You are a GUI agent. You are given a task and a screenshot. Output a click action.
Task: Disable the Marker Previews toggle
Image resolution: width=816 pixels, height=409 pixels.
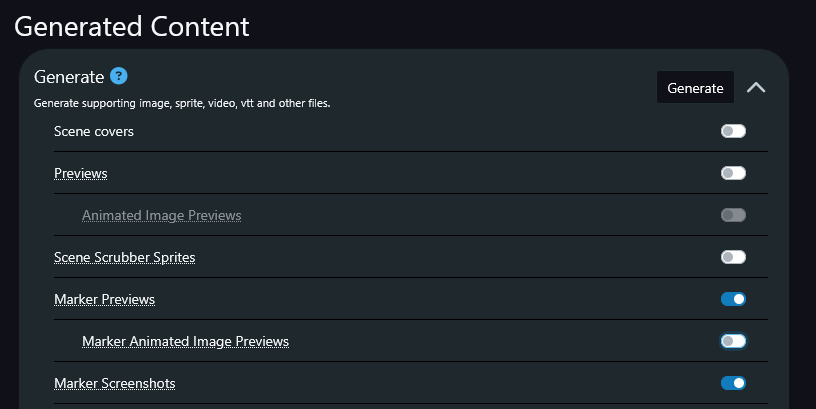[733, 299]
